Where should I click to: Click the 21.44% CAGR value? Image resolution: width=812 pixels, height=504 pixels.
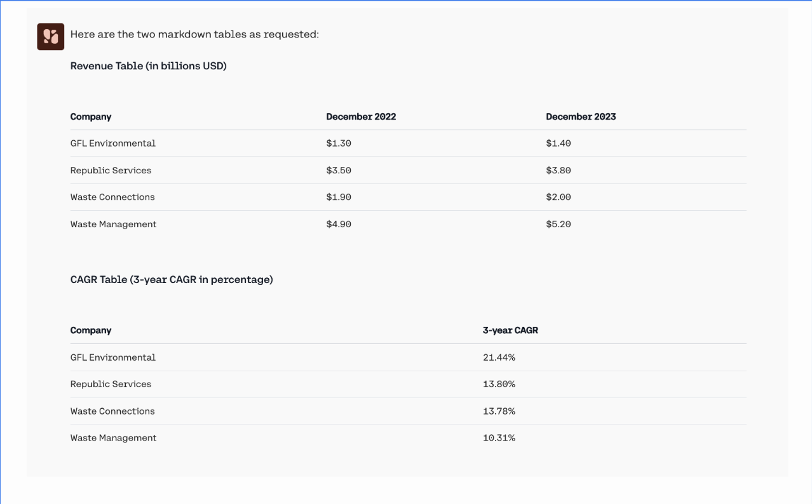499,357
